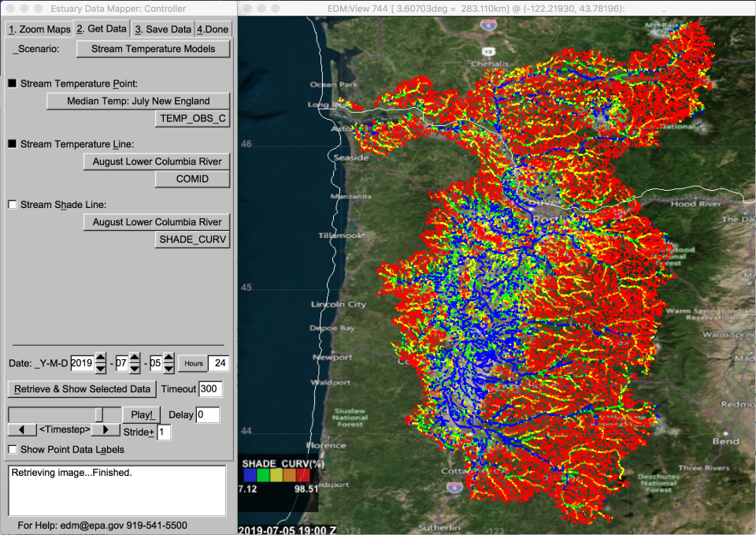
Task: Enable the Stream Shade Line checkbox
Action: [x=13, y=205]
